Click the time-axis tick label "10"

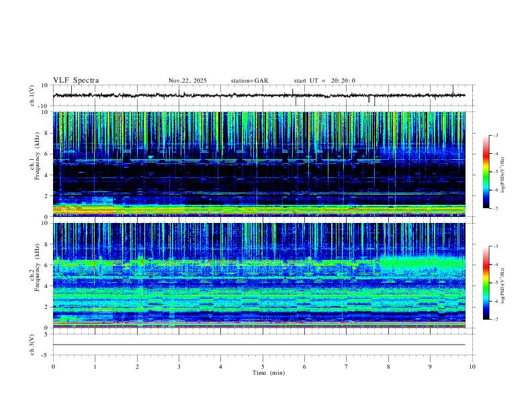pos(472,367)
